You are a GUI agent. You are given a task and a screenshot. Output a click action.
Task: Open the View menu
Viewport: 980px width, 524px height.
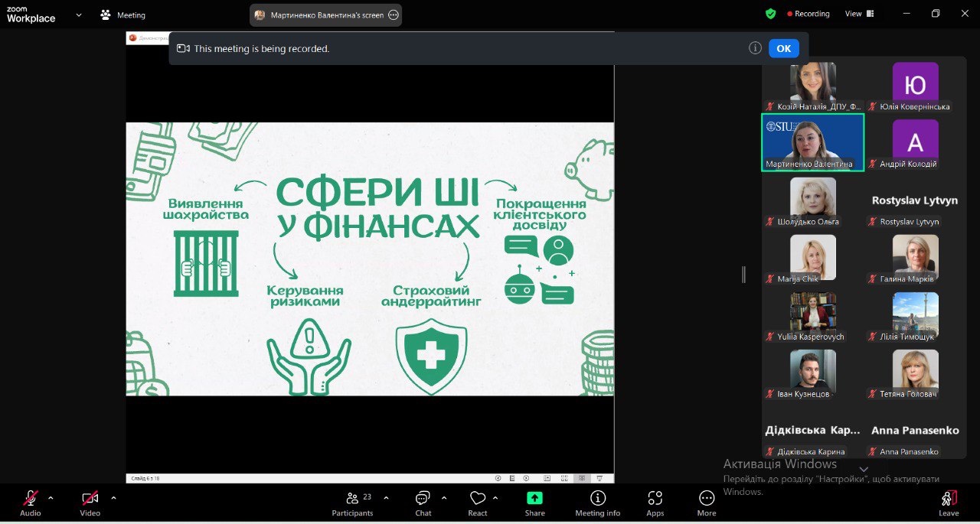(x=859, y=14)
